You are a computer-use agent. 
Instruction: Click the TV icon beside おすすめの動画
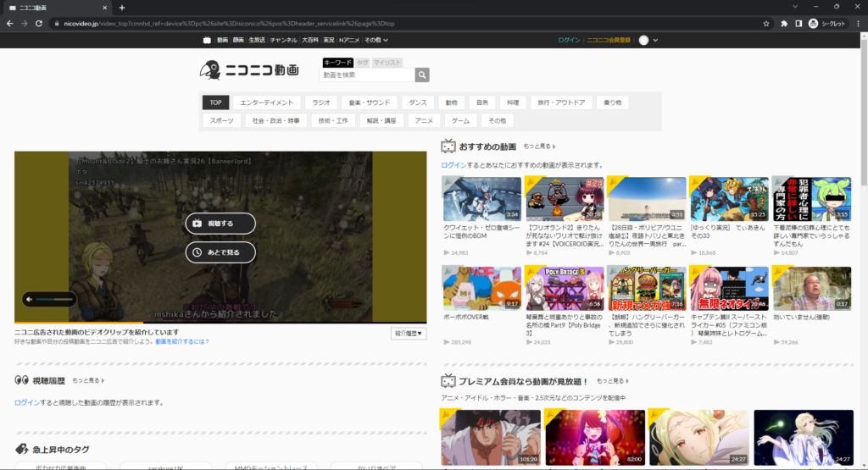pyautogui.click(x=448, y=146)
